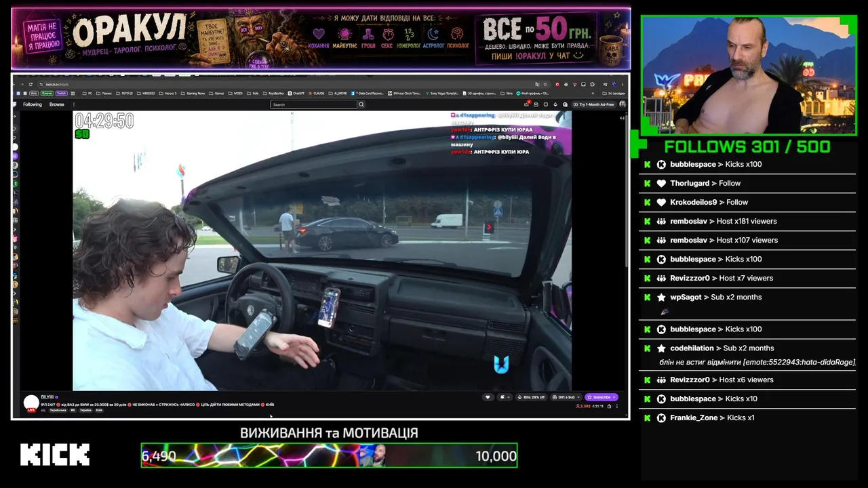Reload the browser page
This screenshot has height=488, width=868.
tap(31, 84)
